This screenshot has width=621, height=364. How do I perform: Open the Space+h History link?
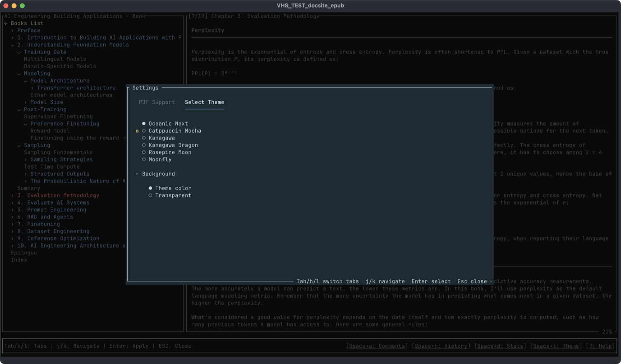click(441, 346)
